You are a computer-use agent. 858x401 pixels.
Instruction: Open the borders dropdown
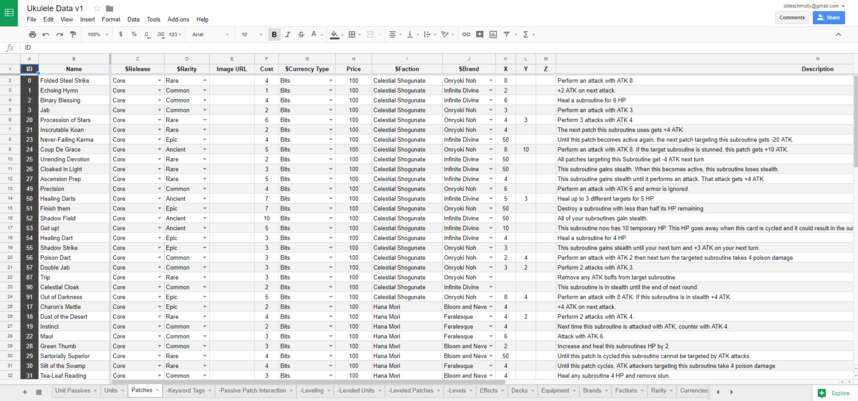pyautogui.click(x=353, y=34)
